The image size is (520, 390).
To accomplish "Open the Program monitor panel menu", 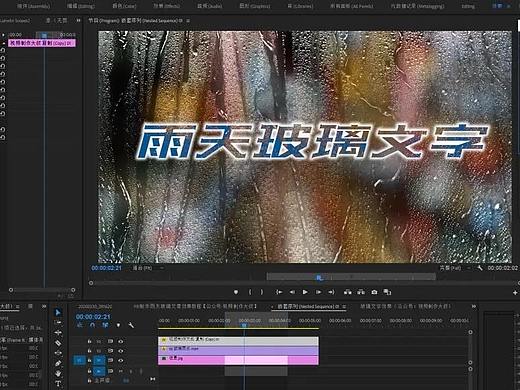I will (188, 21).
